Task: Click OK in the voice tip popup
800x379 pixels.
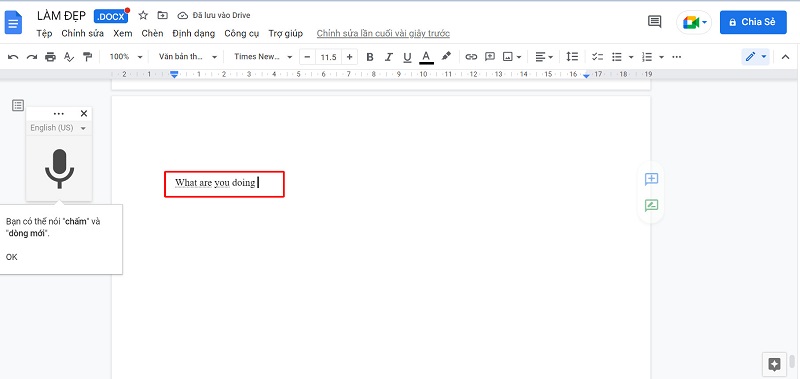Action: [11, 257]
